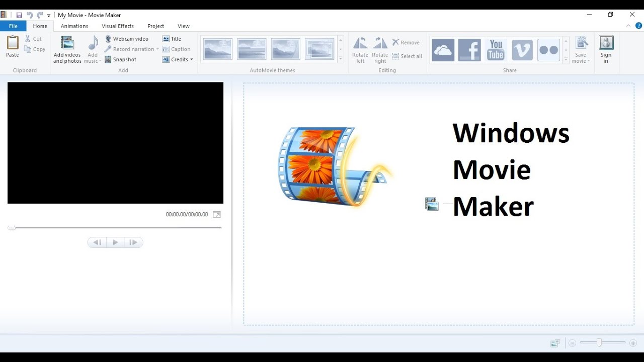
Task: Share to OneDrive cloud
Action: [x=443, y=50]
